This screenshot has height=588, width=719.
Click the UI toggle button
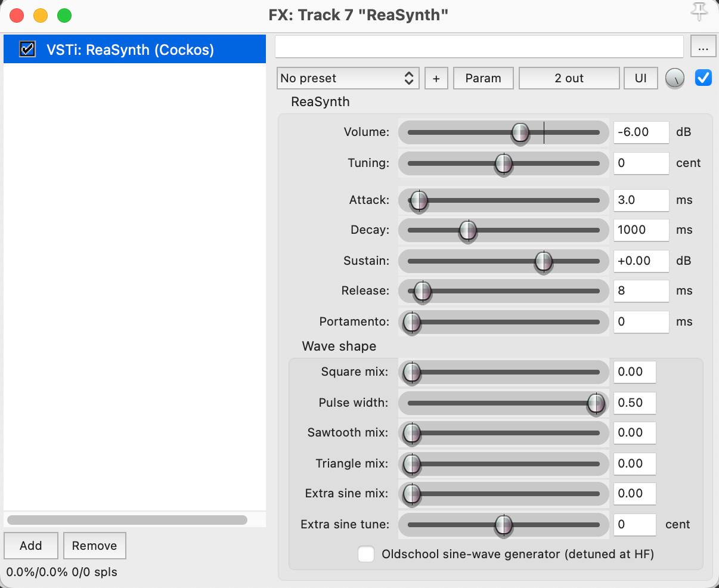(641, 78)
